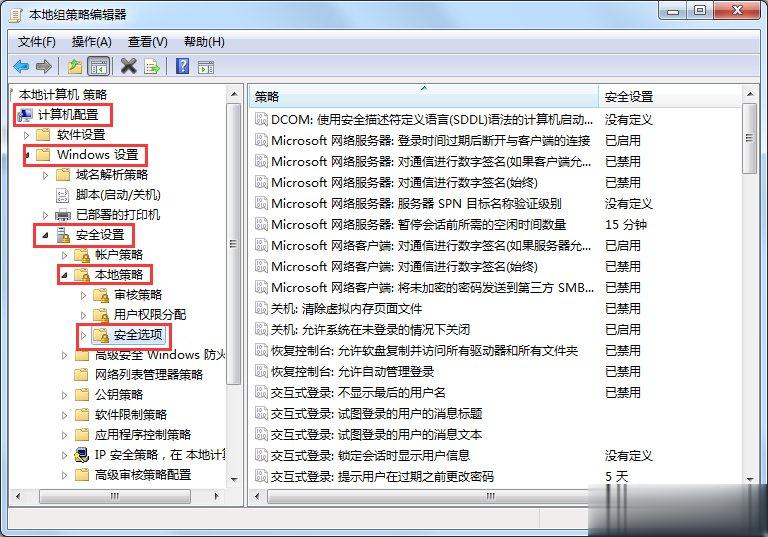The image size is (768, 537).
Task: Click the 安全设置 lock folder icon
Action: 64,235
